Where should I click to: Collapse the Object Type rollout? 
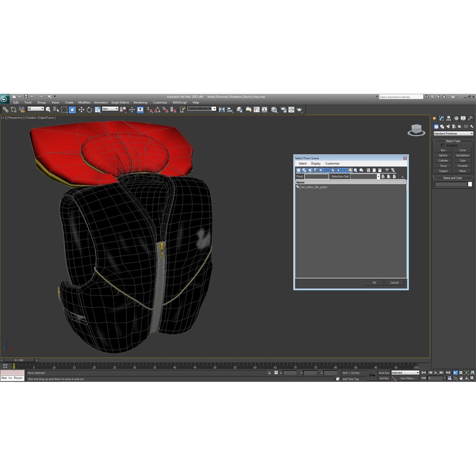453,141
